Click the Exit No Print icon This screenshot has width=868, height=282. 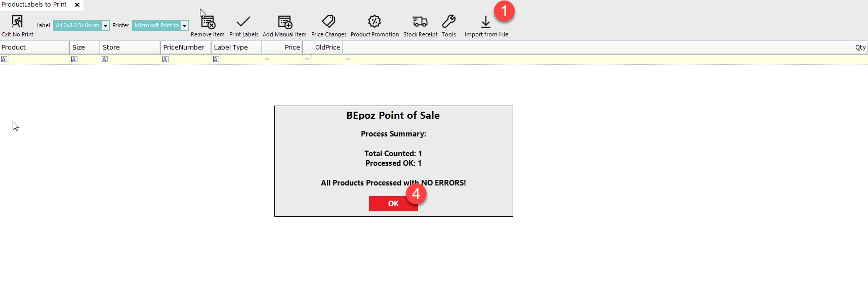point(17,22)
